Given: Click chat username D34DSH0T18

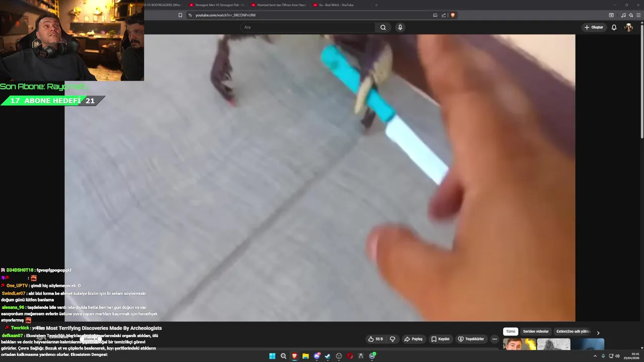Looking at the screenshot, I should [x=20, y=270].
